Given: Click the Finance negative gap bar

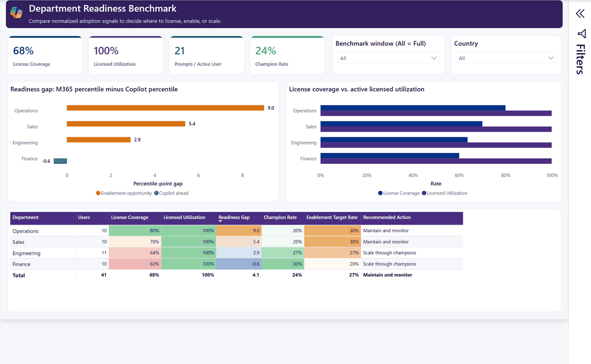Looking at the screenshot, I should tap(60, 161).
